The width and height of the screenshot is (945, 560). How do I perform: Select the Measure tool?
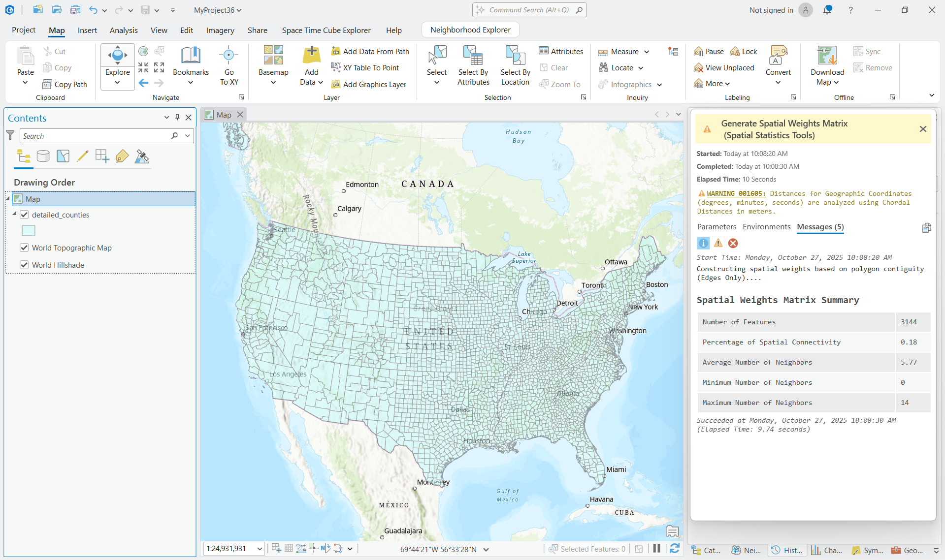point(619,51)
